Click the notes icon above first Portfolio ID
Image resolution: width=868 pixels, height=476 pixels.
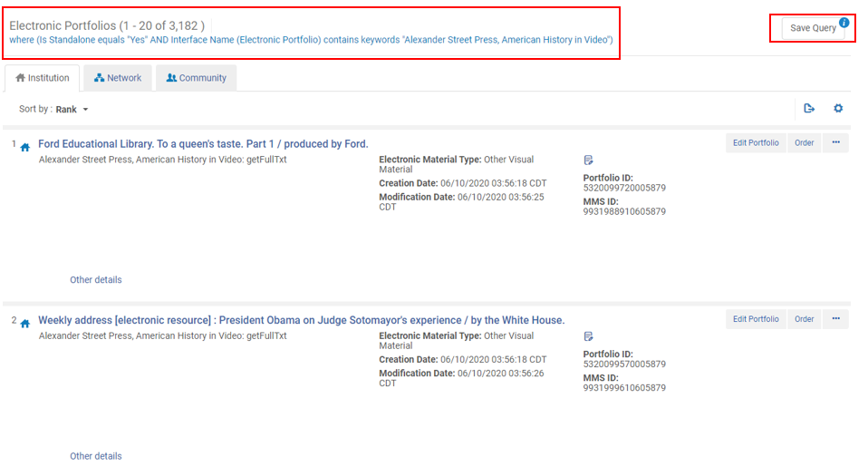point(589,160)
